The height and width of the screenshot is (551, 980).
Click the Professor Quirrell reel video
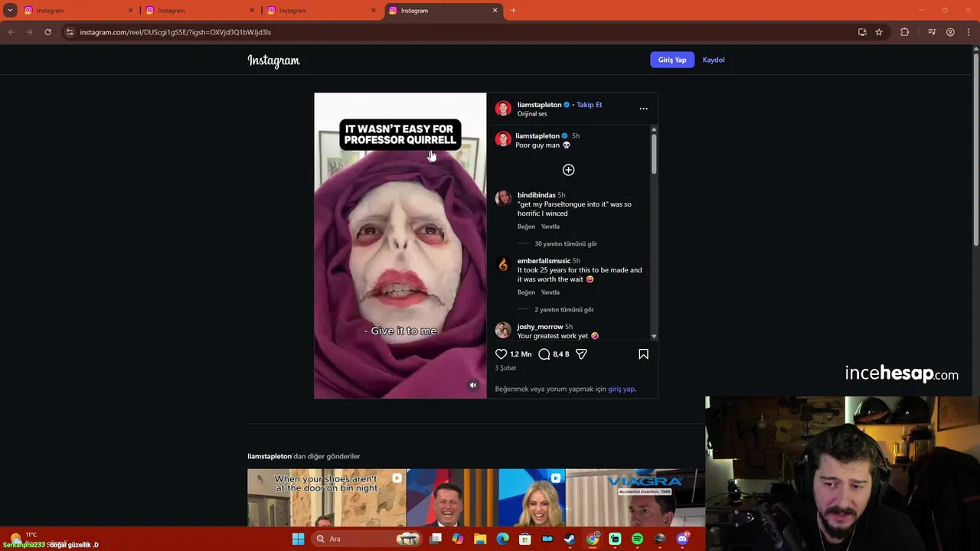[x=400, y=246]
